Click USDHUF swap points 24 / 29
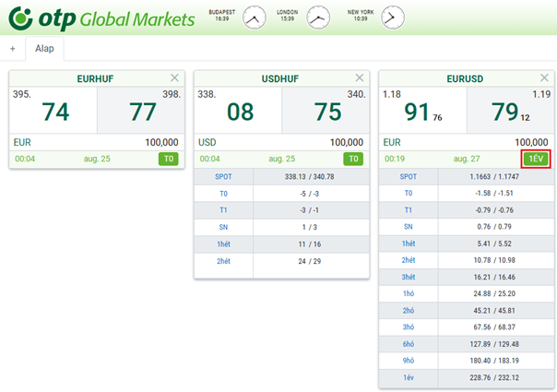 310,261
